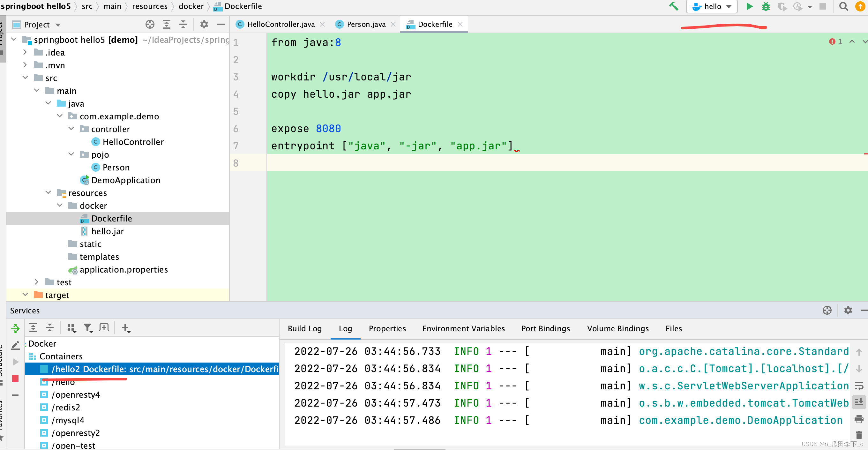Open Search Everywhere magnifier icon
This screenshot has height=450, width=868.
coord(843,7)
